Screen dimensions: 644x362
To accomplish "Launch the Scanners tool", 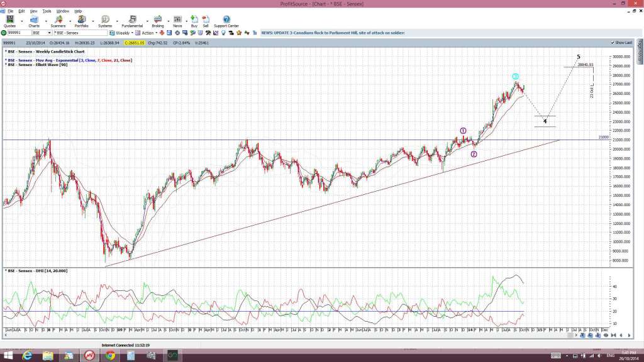I will point(58,21).
